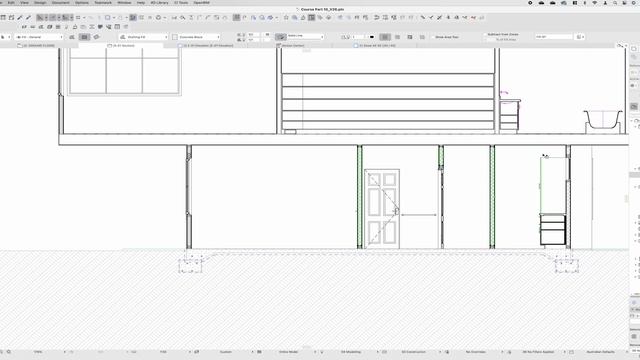The width and height of the screenshot is (640, 360).
Task: Click the black pen color swatch
Action: (x=371, y=37)
